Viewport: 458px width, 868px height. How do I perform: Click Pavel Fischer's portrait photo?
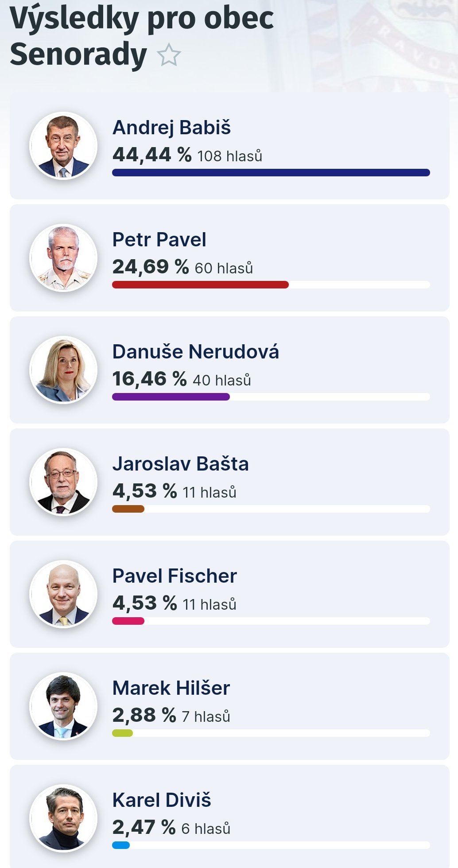(63, 594)
